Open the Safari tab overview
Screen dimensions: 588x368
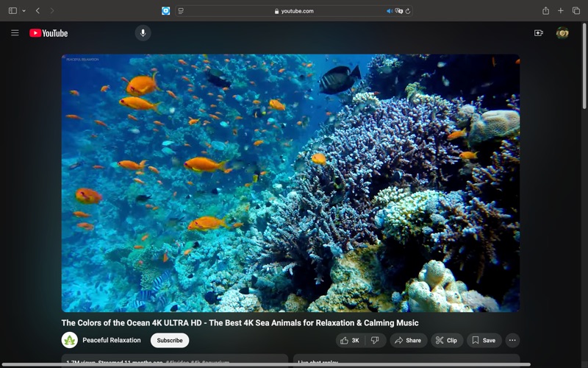point(576,11)
